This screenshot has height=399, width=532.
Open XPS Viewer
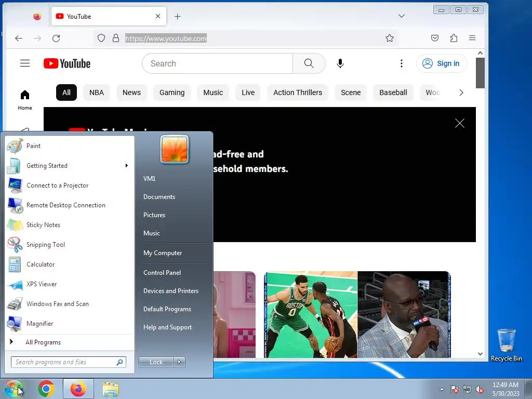[70, 284]
